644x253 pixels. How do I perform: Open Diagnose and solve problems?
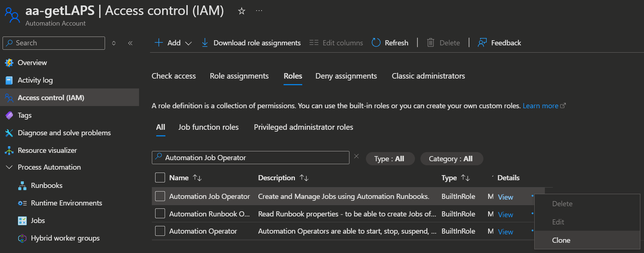[64, 133]
